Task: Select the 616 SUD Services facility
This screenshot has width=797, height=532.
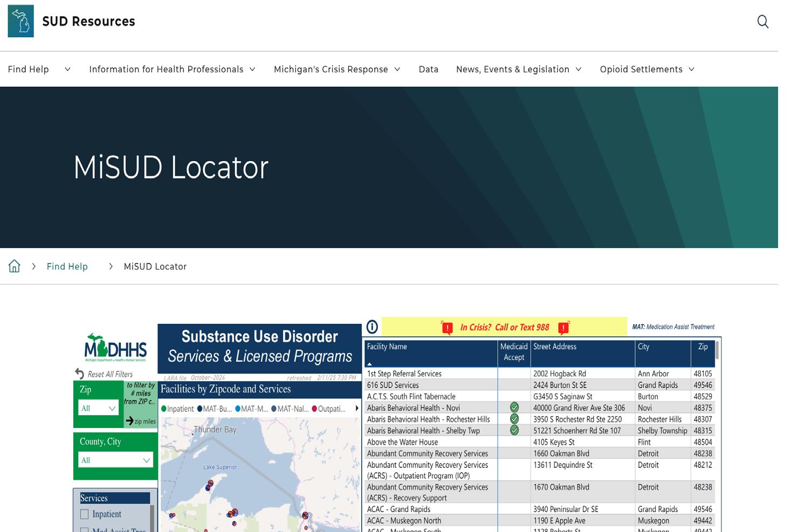Action: pos(393,385)
